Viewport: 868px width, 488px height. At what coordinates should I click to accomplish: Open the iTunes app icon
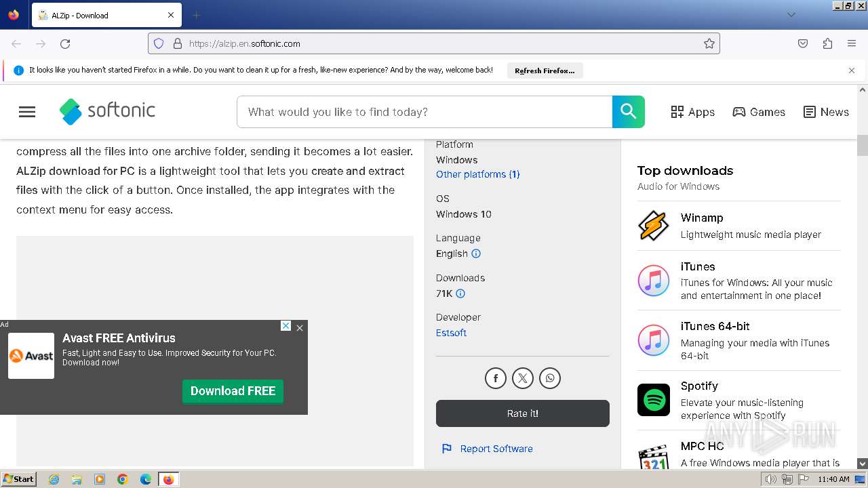click(654, 281)
